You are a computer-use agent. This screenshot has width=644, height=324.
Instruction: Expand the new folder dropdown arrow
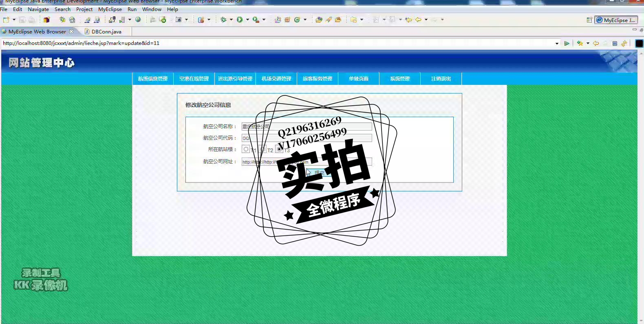pos(362,20)
